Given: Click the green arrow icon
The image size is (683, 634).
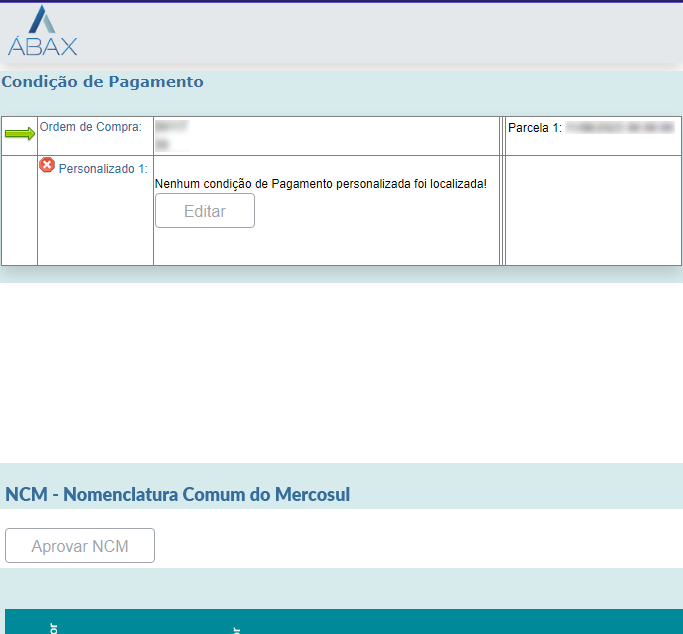Looking at the screenshot, I should (x=19, y=134).
